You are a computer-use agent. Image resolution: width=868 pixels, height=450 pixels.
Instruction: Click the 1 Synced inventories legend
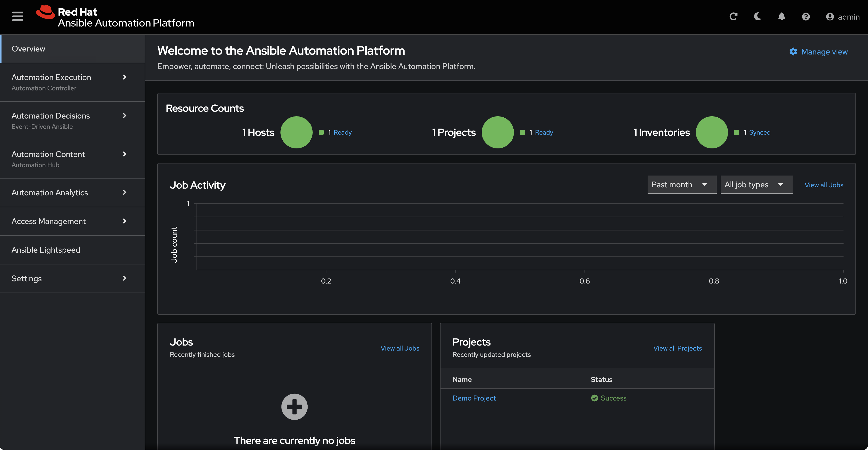coord(759,132)
